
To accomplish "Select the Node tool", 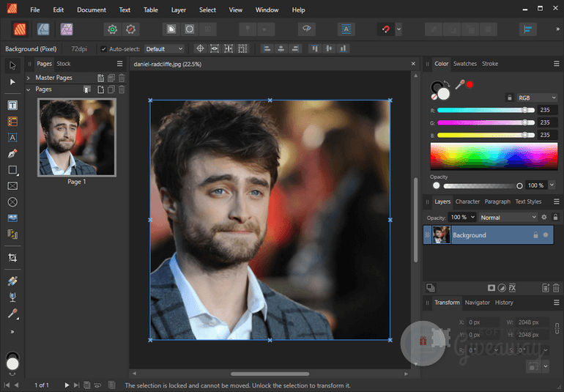I will click(12, 82).
